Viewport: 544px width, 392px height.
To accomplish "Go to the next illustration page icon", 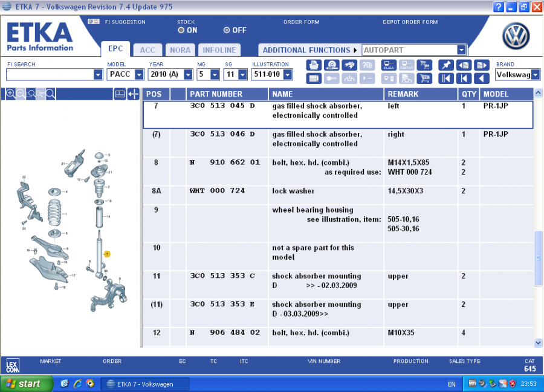I will click(481, 65).
